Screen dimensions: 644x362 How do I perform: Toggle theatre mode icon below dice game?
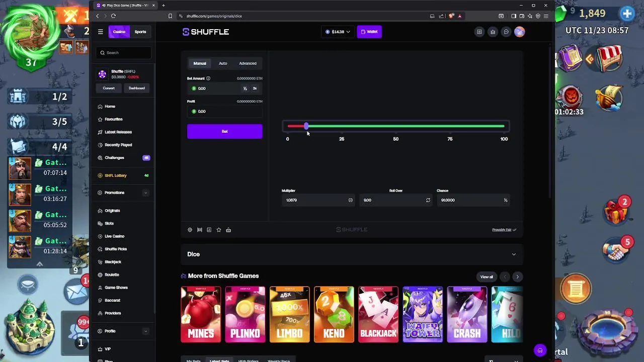coord(199,230)
